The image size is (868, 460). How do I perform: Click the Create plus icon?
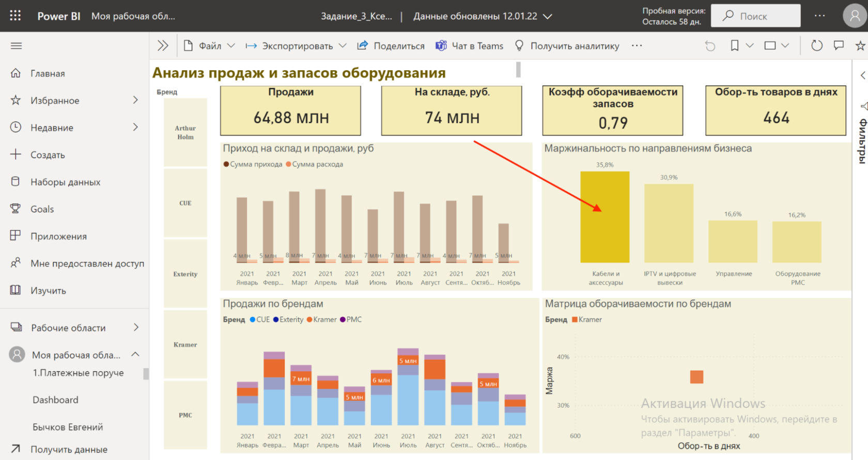[16, 154]
